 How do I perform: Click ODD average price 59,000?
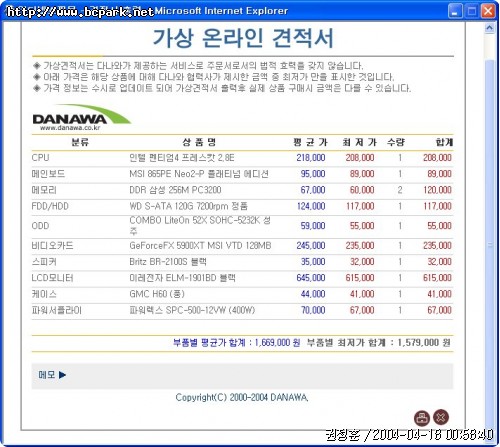(313, 226)
